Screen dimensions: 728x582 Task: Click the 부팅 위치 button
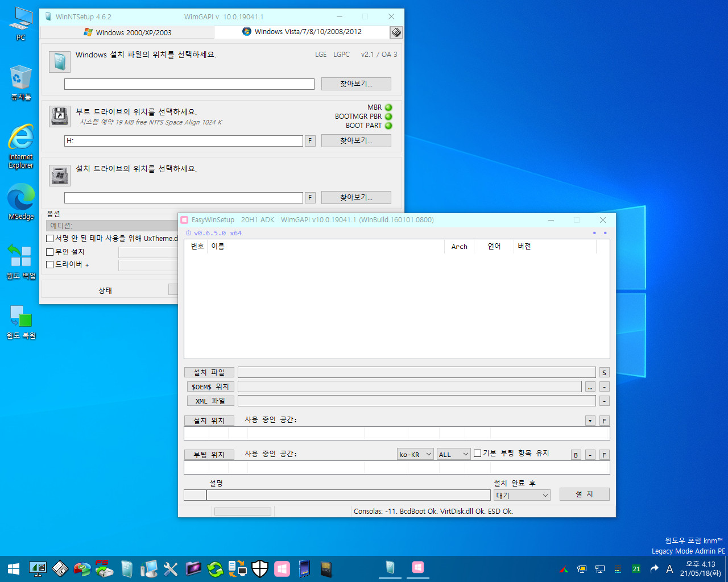(x=209, y=455)
